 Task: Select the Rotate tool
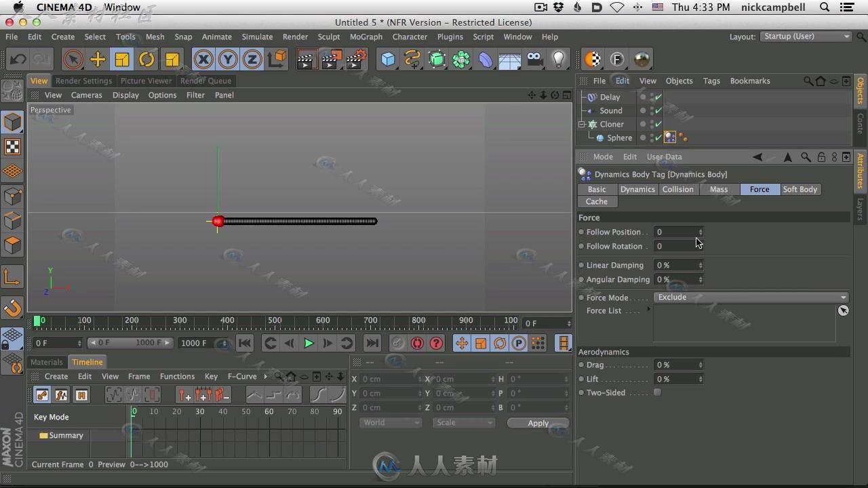click(x=146, y=60)
